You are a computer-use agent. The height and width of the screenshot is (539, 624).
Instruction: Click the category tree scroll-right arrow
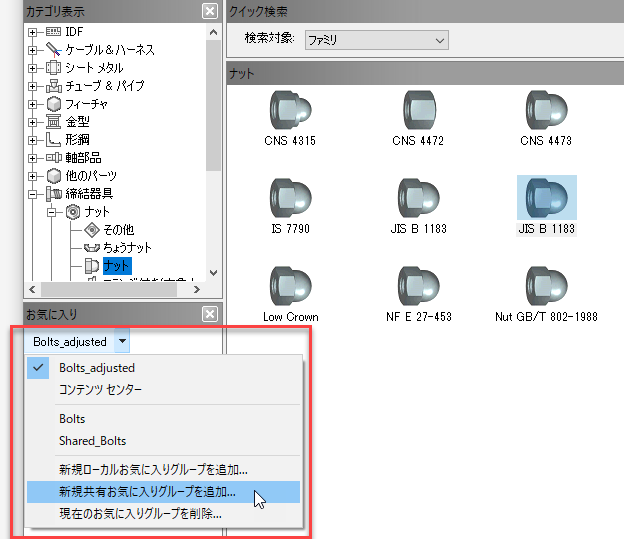click(x=197, y=289)
